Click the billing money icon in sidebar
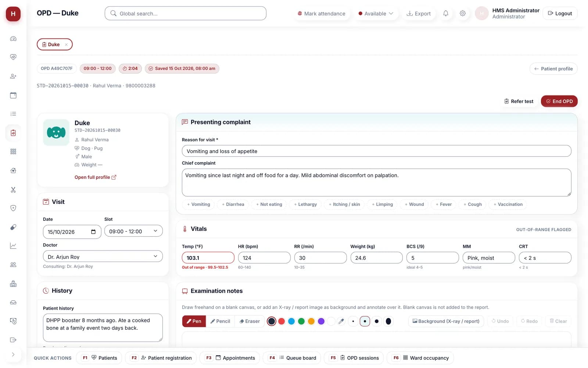This screenshot has height=368, width=588. (13, 321)
